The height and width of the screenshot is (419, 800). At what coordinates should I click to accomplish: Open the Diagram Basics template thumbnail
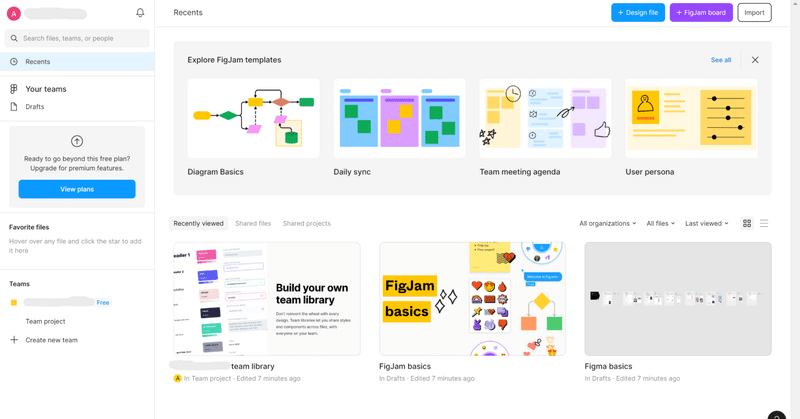254,118
